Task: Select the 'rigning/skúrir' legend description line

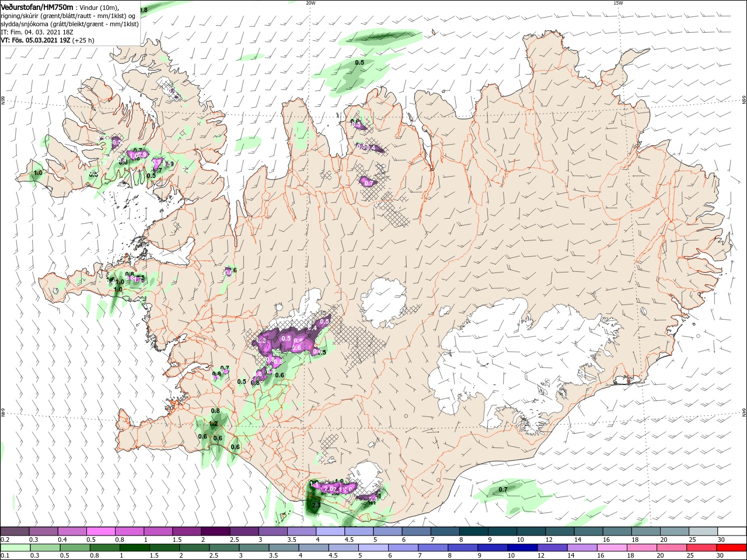Action: point(68,16)
